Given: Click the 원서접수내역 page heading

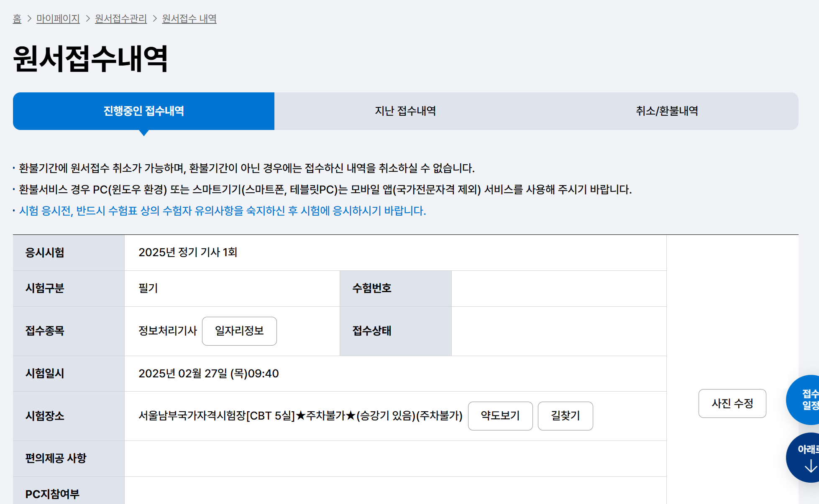Looking at the screenshot, I should pos(90,59).
